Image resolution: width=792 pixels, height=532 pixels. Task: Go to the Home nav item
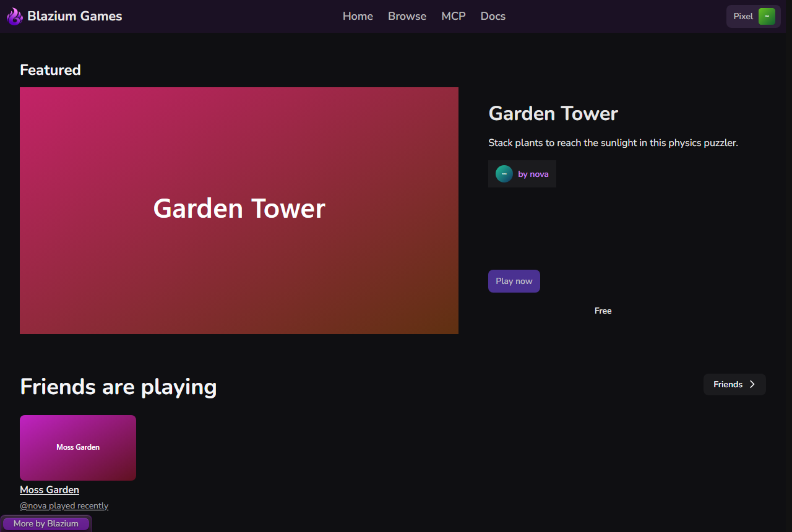click(358, 16)
